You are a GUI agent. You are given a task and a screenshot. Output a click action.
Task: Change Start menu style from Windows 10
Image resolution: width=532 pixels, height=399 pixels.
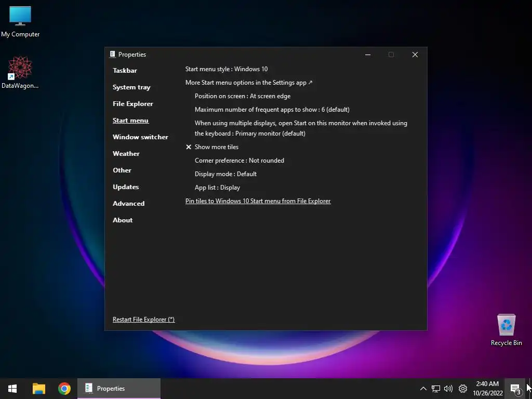227,69
